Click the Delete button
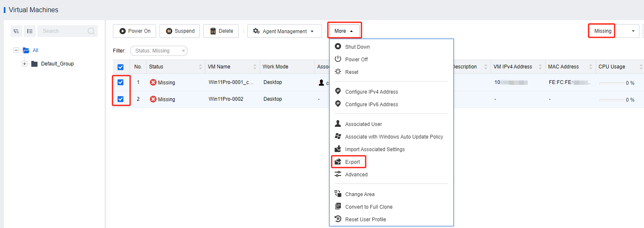The width and height of the screenshot is (644, 228). click(x=221, y=31)
